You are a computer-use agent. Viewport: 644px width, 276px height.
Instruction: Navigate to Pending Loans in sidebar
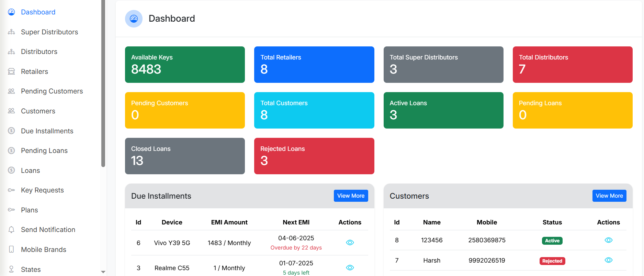[44, 151]
